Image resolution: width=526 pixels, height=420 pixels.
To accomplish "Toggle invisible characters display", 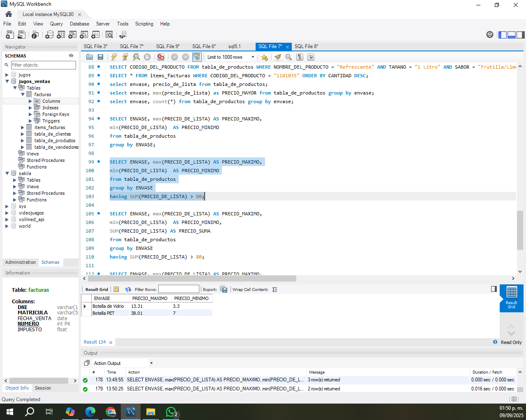I will [x=300, y=57].
